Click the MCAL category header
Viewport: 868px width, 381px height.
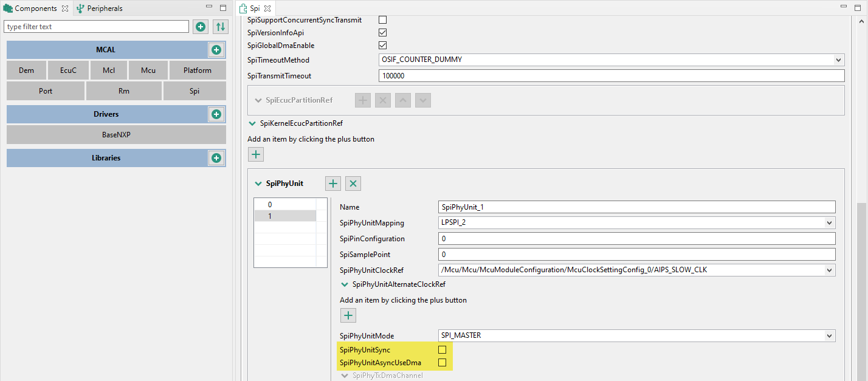[106, 50]
